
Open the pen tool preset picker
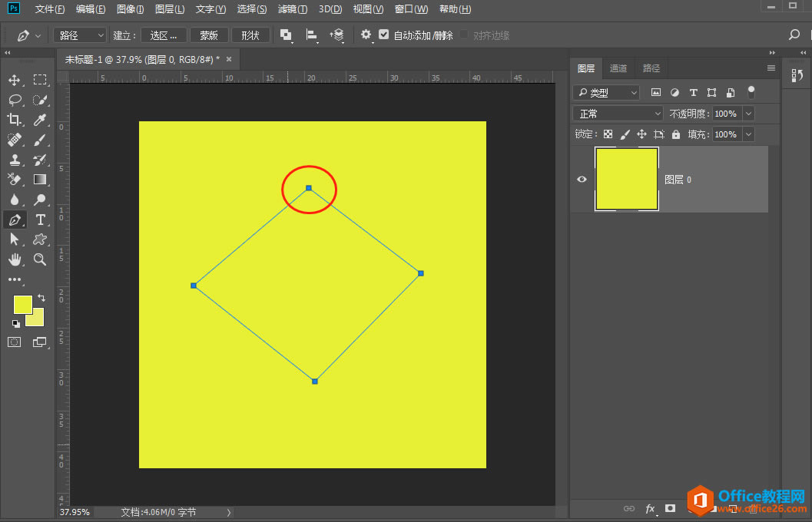click(28, 36)
